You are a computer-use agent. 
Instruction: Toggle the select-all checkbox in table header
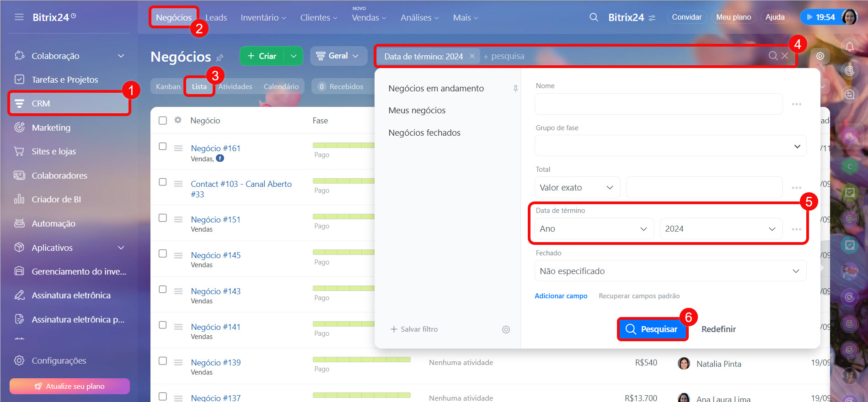pos(163,121)
